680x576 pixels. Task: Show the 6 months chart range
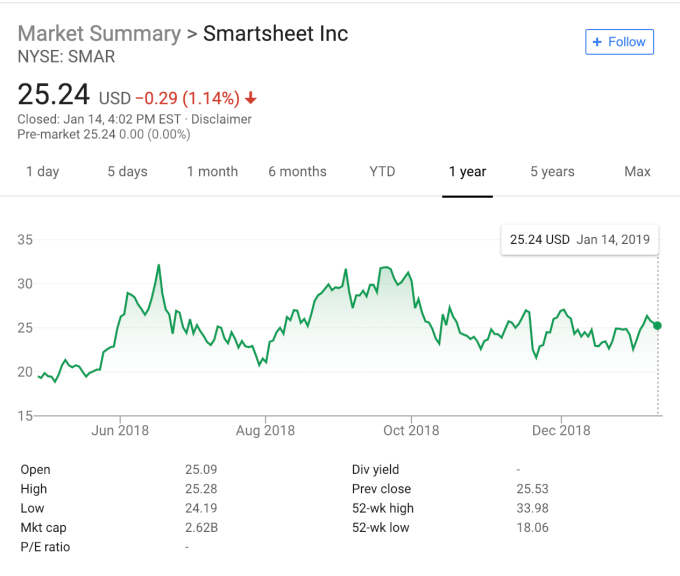(x=297, y=172)
